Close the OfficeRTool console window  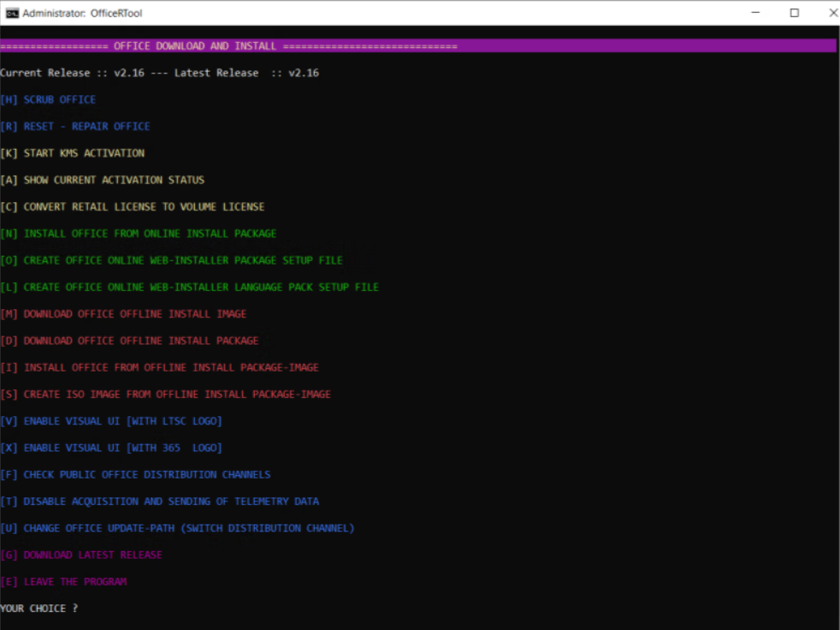point(833,13)
